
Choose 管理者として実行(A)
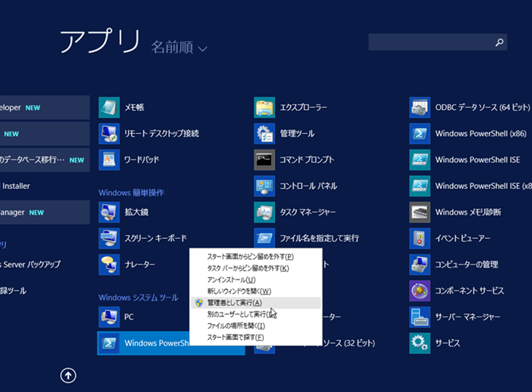(x=256, y=303)
